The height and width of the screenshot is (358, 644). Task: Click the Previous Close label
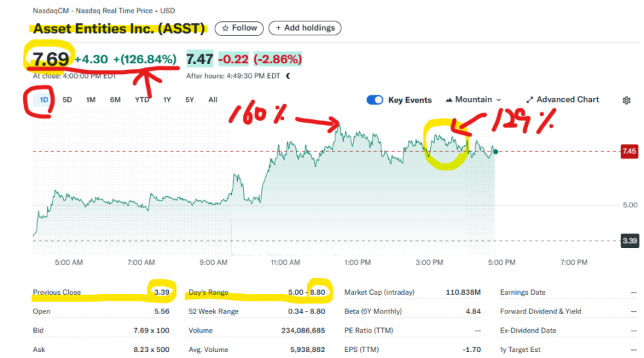pos(57,292)
